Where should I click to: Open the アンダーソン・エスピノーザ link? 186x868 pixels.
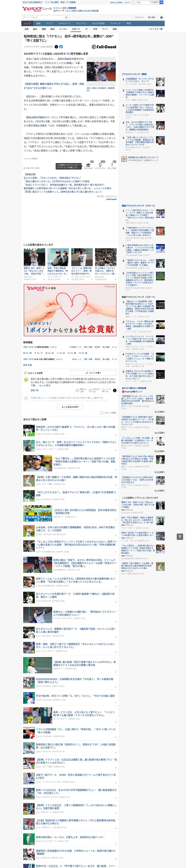(90, 100)
